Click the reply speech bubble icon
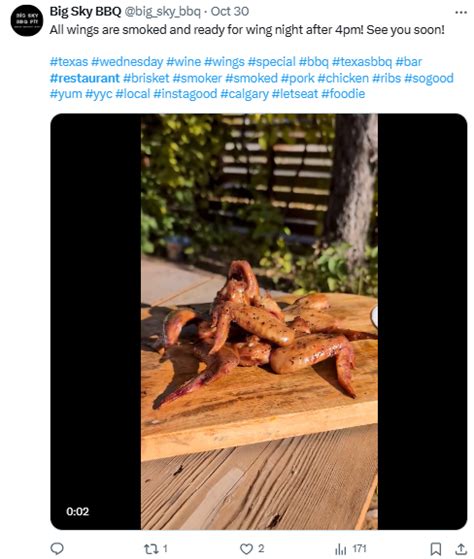The height and width of the screenshot is (559, 474). 57,548
